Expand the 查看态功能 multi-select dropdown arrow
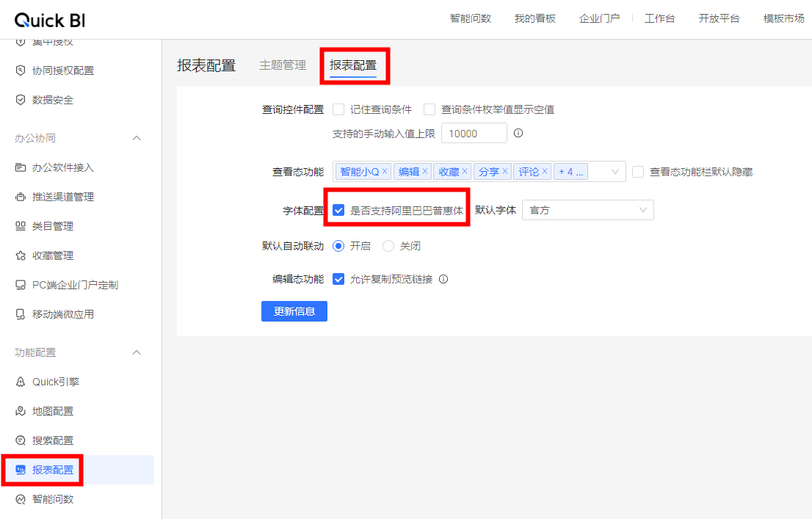812x519 pixels. (x=615, y=172)
